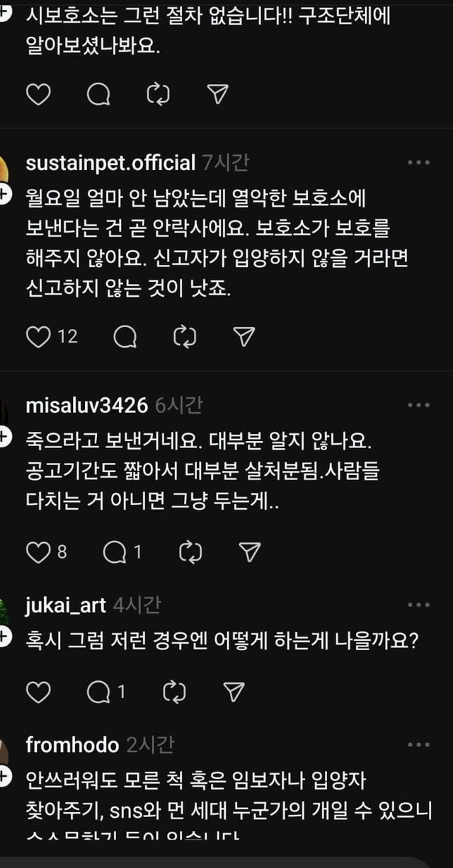453x868 pixels.
Task: Expand more options for jukai_art's comment
Action: [x=418, y=605]
